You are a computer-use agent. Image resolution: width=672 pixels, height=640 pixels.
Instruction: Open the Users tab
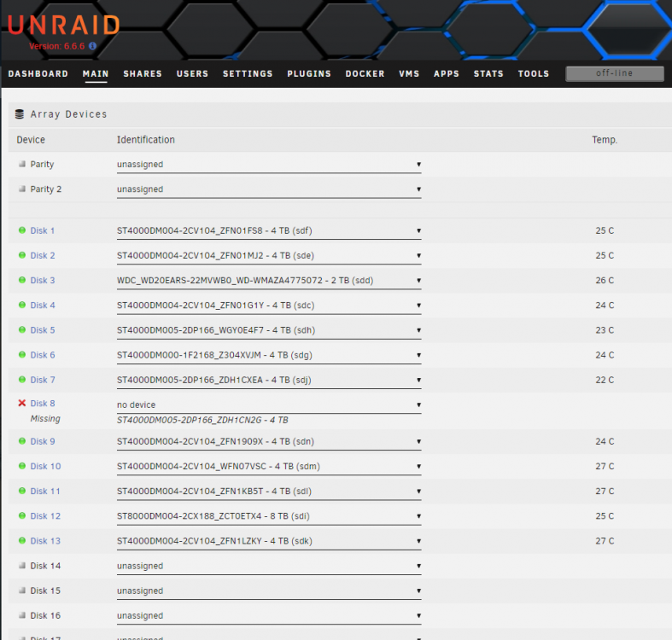[x=192, y=73]
